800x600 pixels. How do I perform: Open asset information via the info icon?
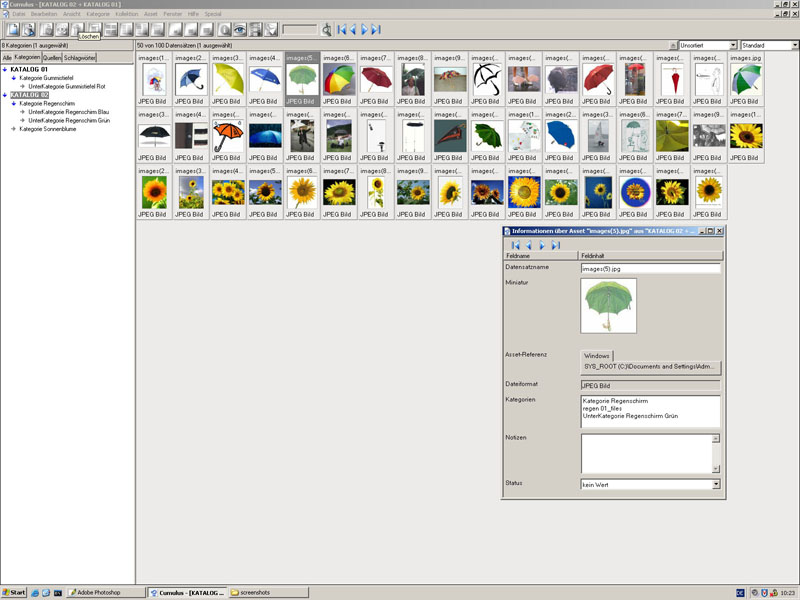(x=224, y=30)
